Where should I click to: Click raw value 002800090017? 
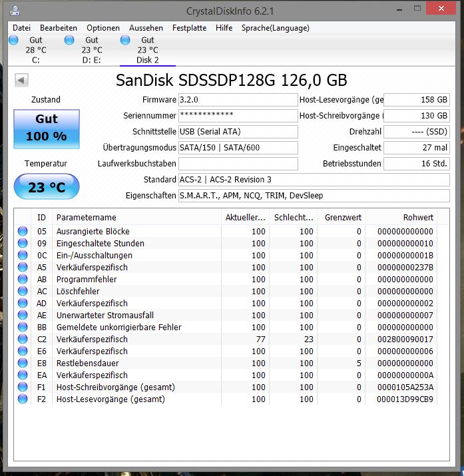[405, 339]
